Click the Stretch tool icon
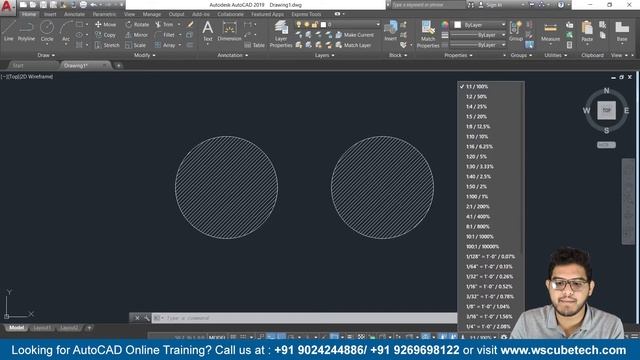The width and height of the screenshot is (640, 360). click(x=98, y=45)
